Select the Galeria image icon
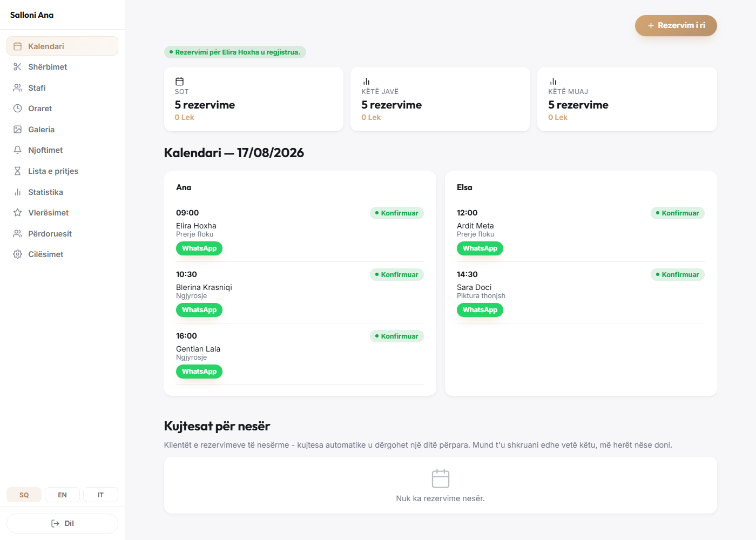The width and height of the screenshot is (756, 540). (x=17, y=130)
